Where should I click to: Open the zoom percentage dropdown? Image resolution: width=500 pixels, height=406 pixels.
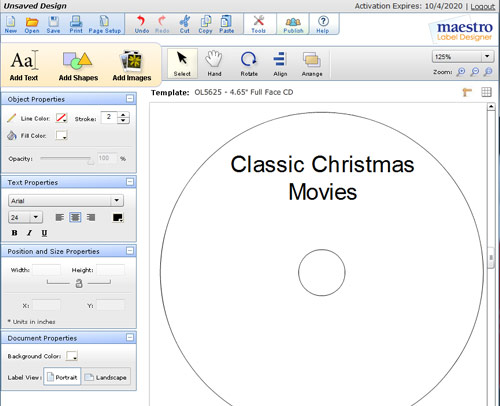click(x=487, y=56)
